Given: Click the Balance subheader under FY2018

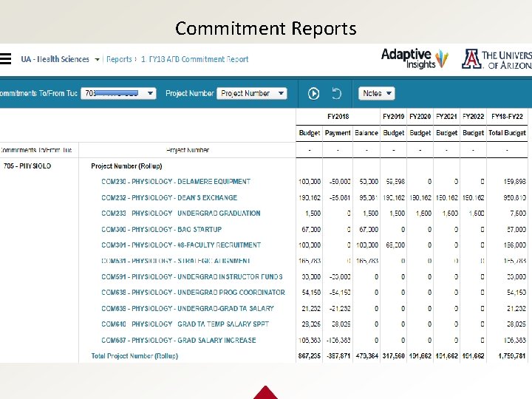Looking at the screenshot, I should (366, 133).
